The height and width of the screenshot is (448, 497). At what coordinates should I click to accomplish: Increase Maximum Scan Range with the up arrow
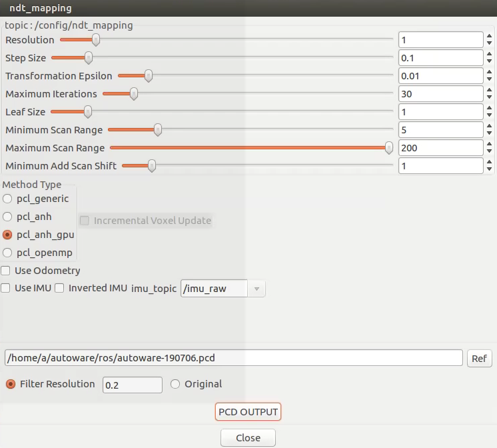tap(490, 145)
